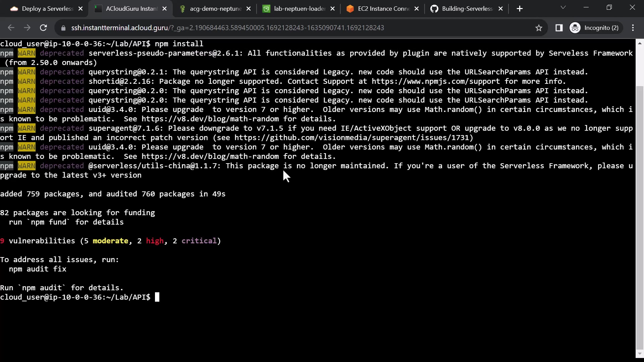The height and width of the screenshot is (362, 644).
Task: Toggle the browser side panel icon
Action: [x=559, y=28]
